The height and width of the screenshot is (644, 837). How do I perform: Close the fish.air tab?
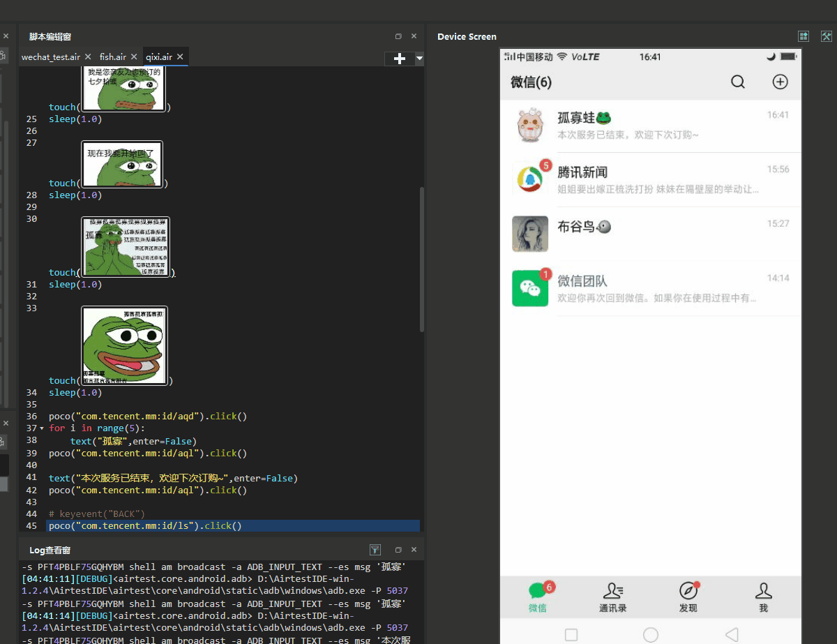pyautogui.click(x=134, y=57)
